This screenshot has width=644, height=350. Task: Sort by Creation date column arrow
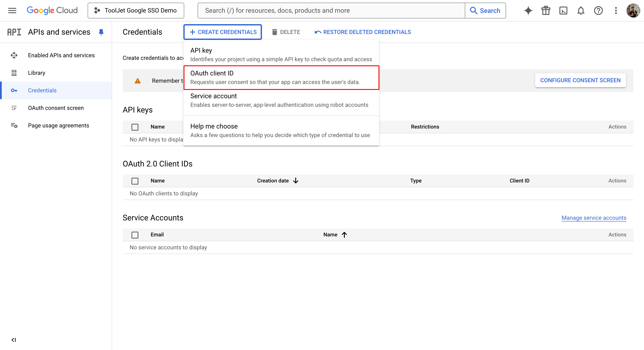click(x=295, y=180)
